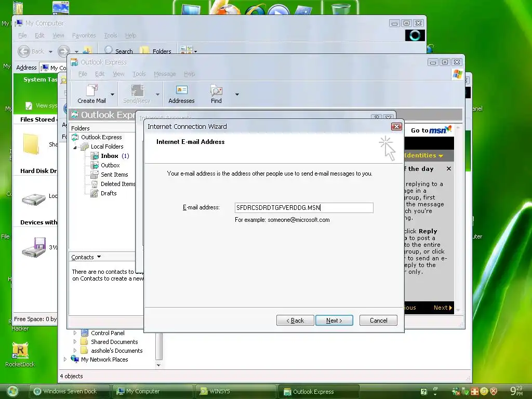Select the Sent Items folder
Image resolution: width=532 pixels, height=399 pixels.
coord(114,175)
